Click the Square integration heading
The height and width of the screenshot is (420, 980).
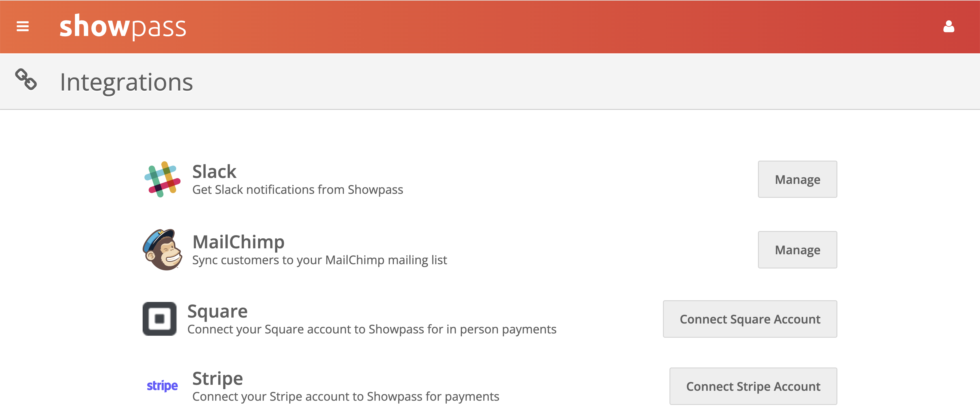click(217, 310)
